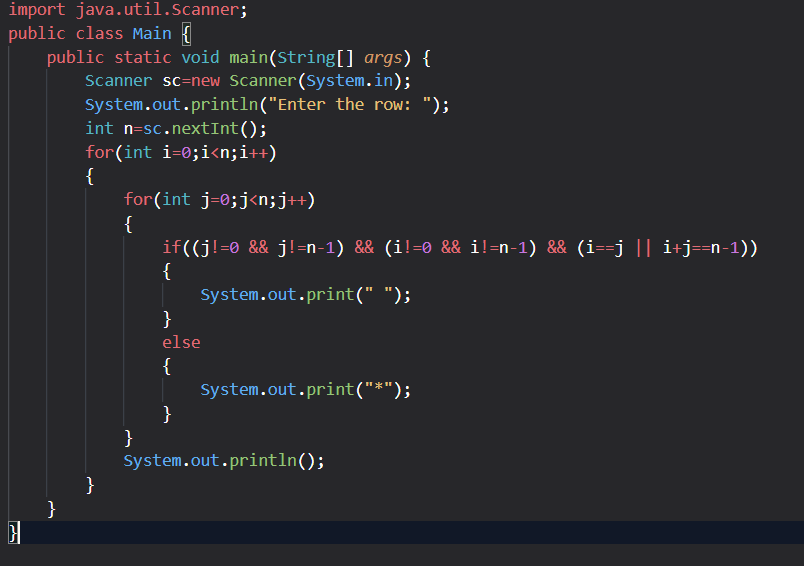
Task: Click the 'i+j==n-1' expression
Action: click(x=700, y=248)
